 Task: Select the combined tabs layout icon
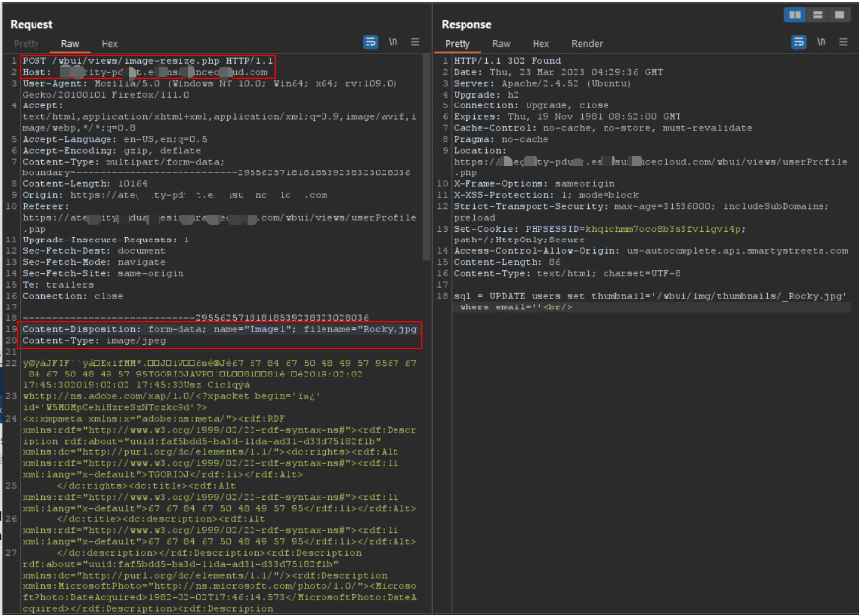pos(838,16)
